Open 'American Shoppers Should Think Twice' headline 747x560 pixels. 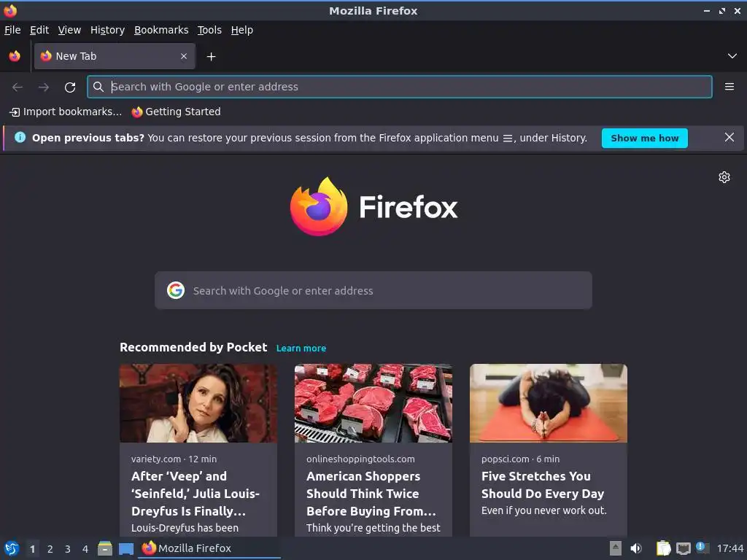tap(371, 494)
